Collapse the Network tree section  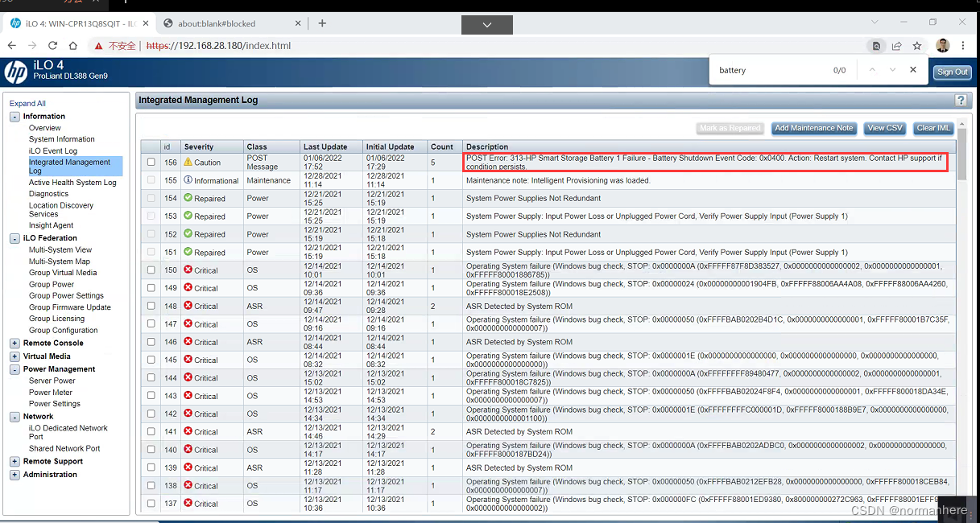click(14, 417)
